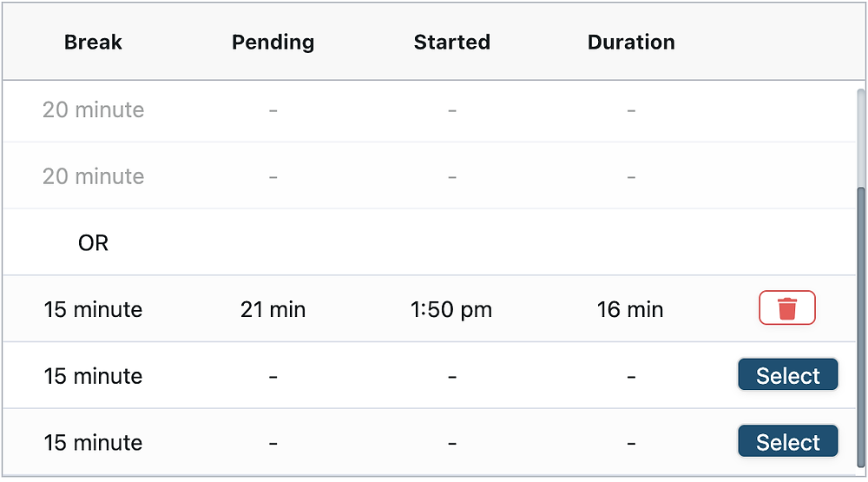Click the first greyed 20 minute row
Screen dimensions: 868x482
(430, 109)
